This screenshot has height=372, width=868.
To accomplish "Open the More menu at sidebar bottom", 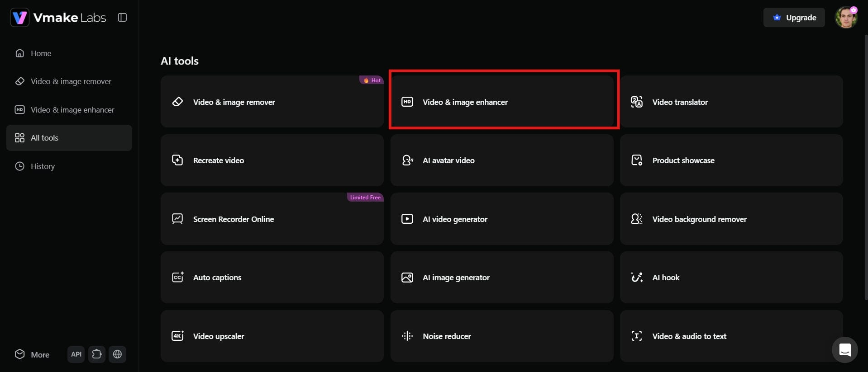I will 32,355.
